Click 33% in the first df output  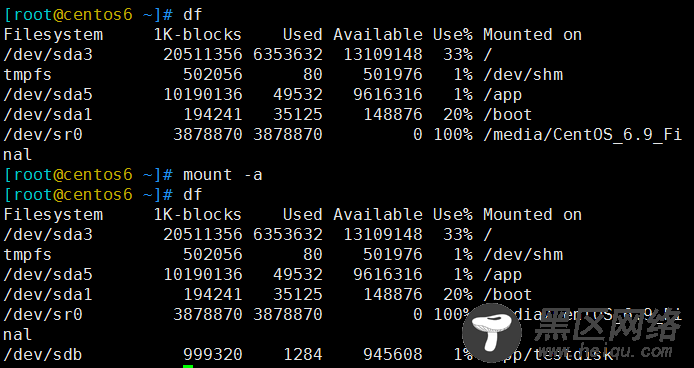[x=458, y=54]
